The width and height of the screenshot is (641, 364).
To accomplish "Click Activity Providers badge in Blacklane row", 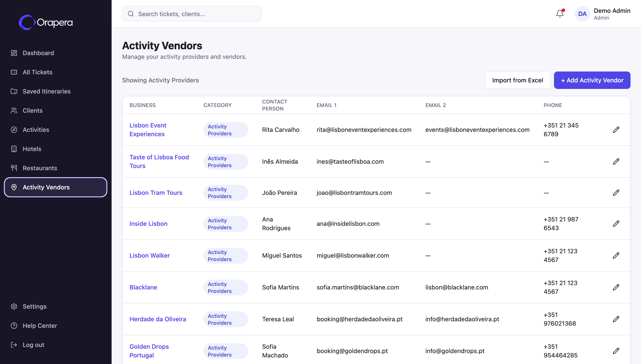I will [x=225, y=287].
